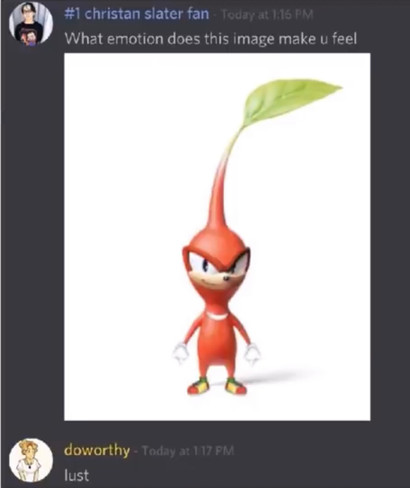This screenshot has width=410, height=488.
Task: Click the character's shadow on the floor
Action: tap(283, 377)
